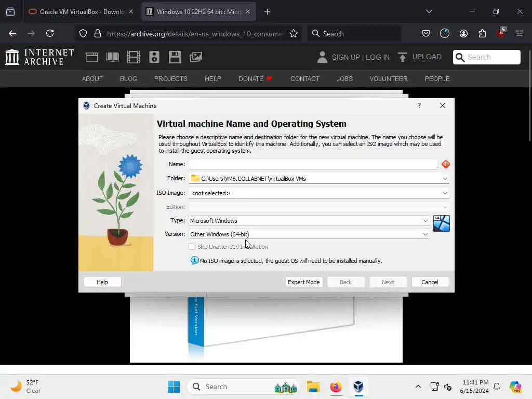The height and width of the screenshot is (399, 532).
Task: Click the 64-bit Windows OS type icon
Action: point(442,223)
